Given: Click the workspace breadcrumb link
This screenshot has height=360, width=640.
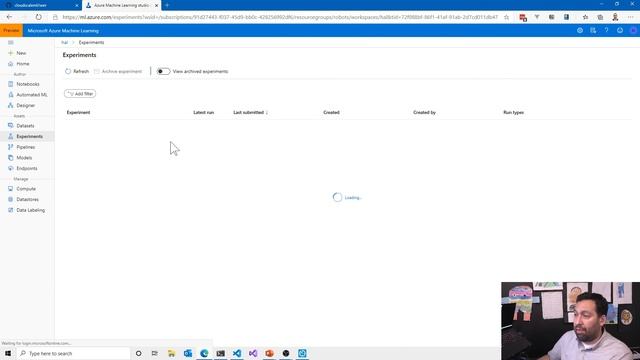Looking at the screenshot, I should point(64,42).
